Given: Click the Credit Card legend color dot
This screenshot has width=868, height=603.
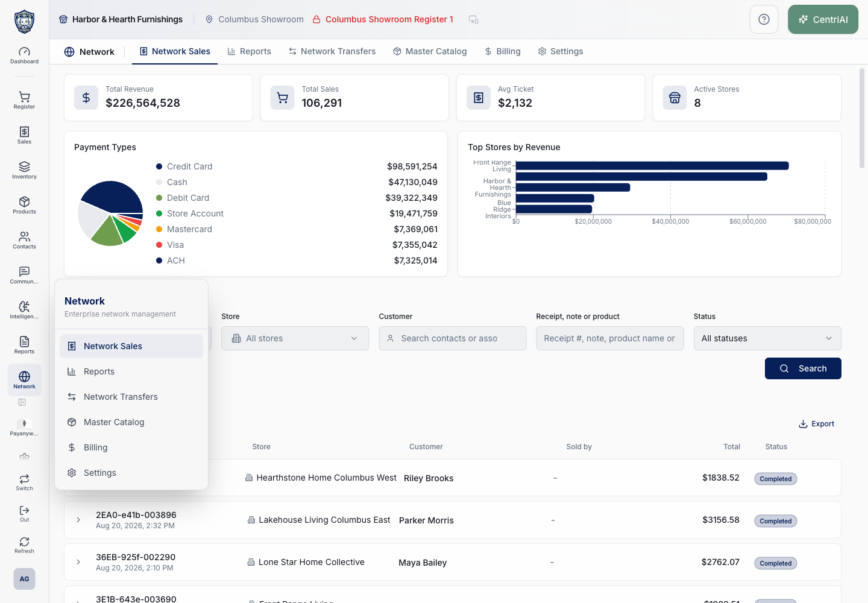Looking at the screenshot, I should point(159,166).
